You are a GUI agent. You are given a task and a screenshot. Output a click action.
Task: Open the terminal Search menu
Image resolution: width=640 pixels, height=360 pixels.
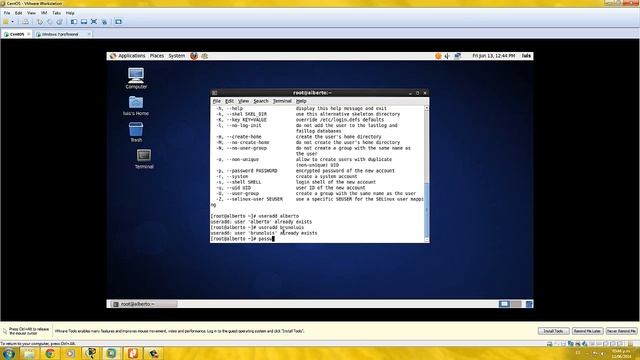(261, 101)
